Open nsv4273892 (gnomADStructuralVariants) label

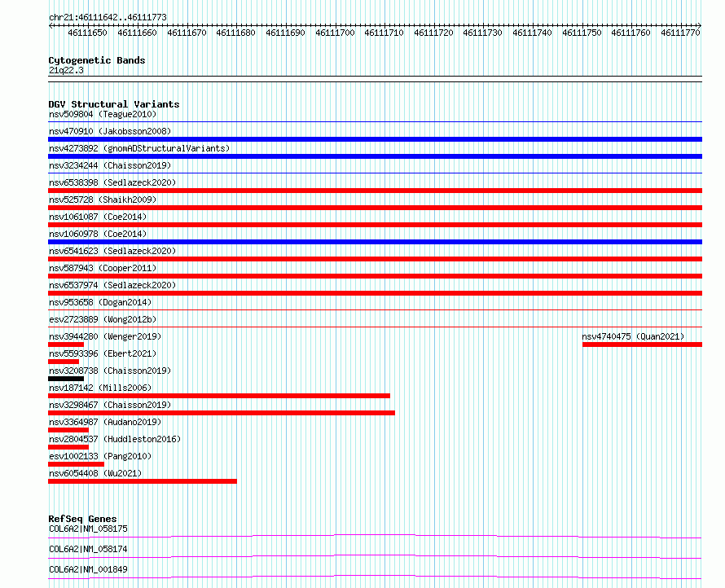(139, 148)
